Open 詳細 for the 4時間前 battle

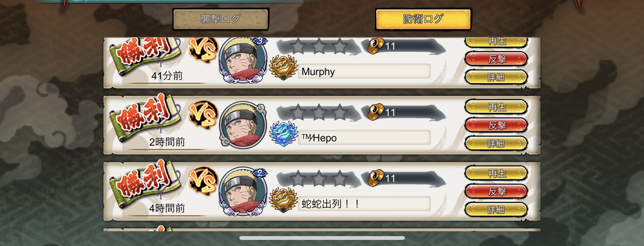pos(496,210)
